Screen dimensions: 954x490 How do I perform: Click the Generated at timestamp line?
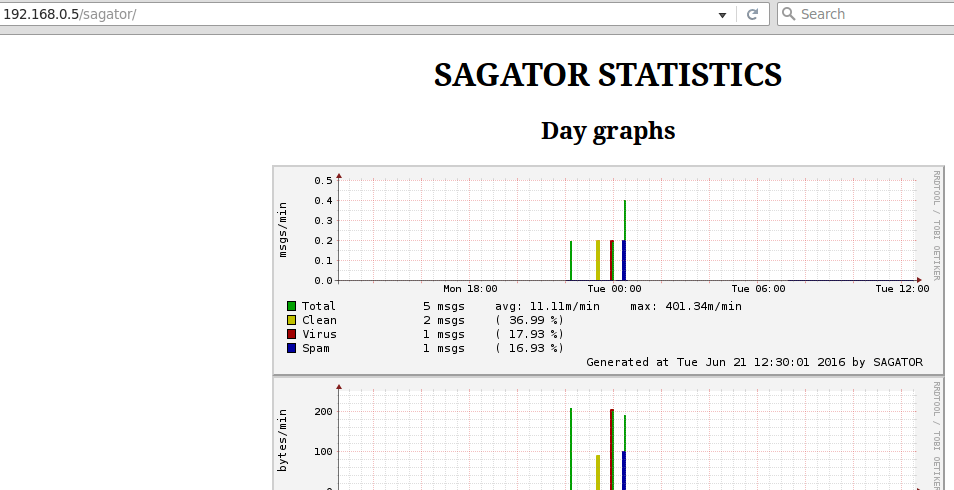click(754, 362)
